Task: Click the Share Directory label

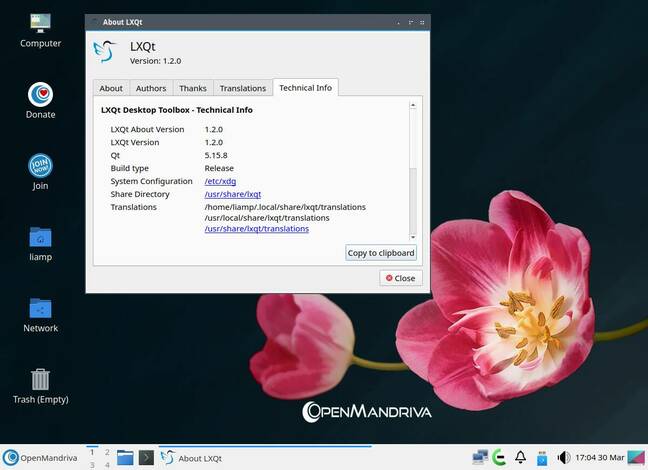Action: point(140,194)
